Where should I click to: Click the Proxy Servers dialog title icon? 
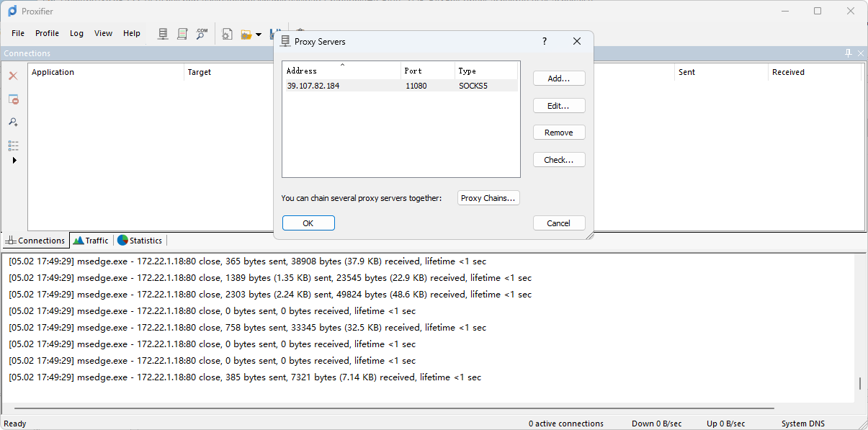pyautogui.click(x=285, y=42)
